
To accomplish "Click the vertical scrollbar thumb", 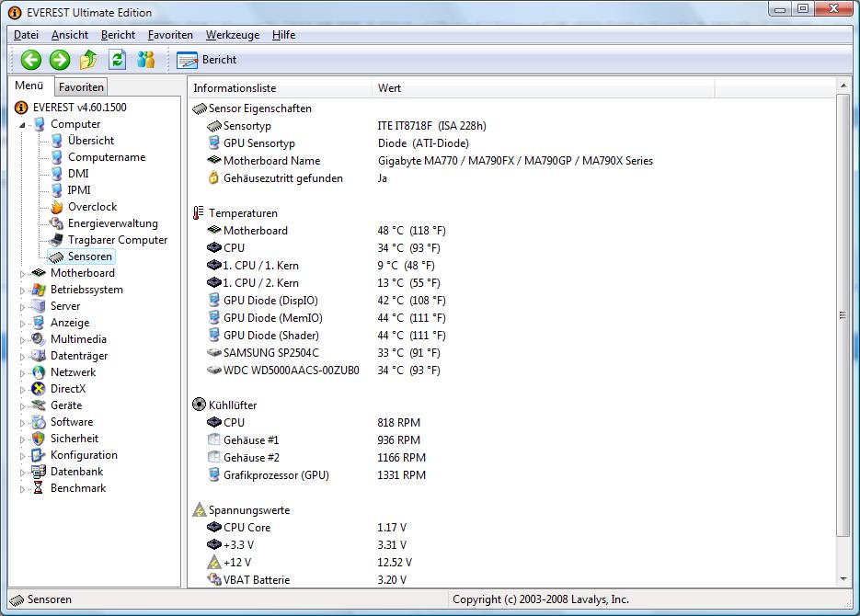I will (x=843, y=315).
